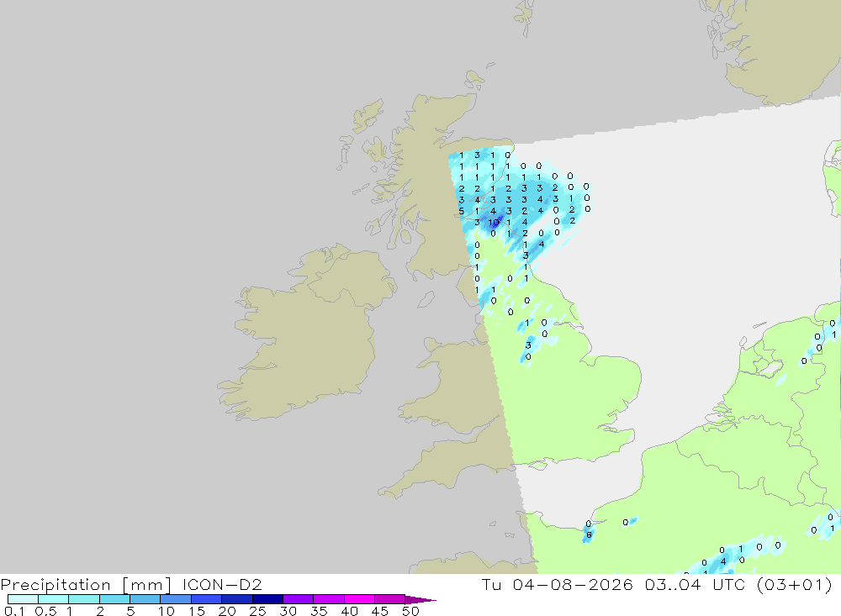Click the legend label '35'
The width and height of the screenshot is (841, 616).
tap(319, 611)
